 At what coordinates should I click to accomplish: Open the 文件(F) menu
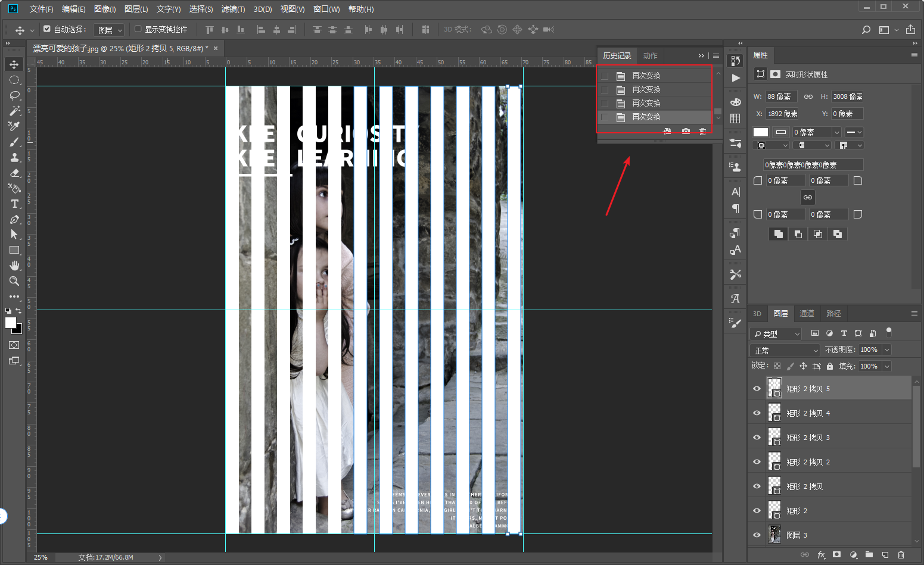click(41, 9)
